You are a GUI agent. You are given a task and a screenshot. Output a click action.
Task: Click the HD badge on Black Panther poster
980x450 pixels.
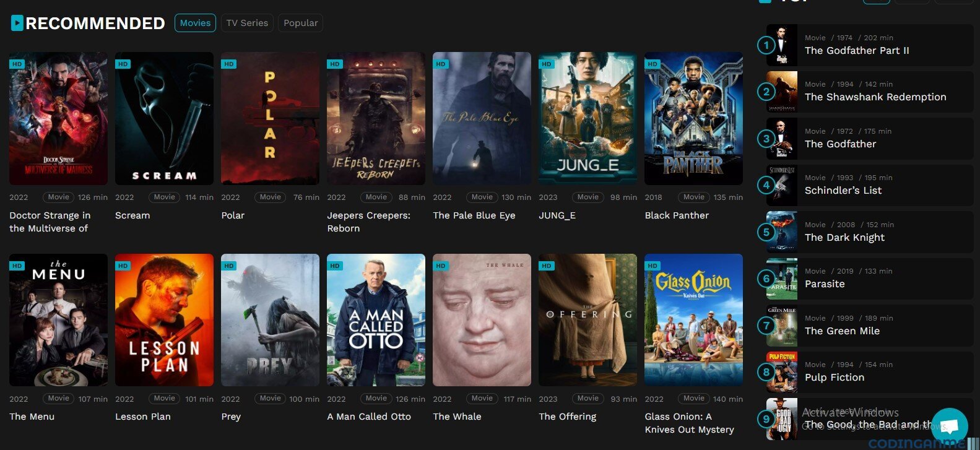[x=652, y=64]
